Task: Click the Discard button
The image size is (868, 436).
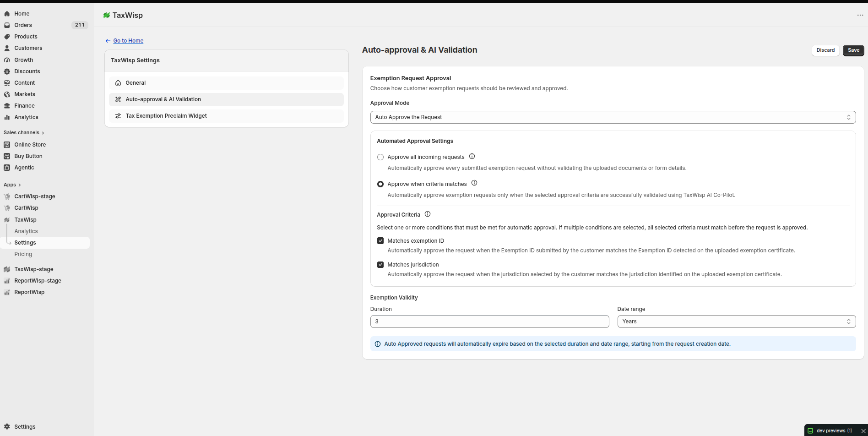Action: click(x=825, y=50)
